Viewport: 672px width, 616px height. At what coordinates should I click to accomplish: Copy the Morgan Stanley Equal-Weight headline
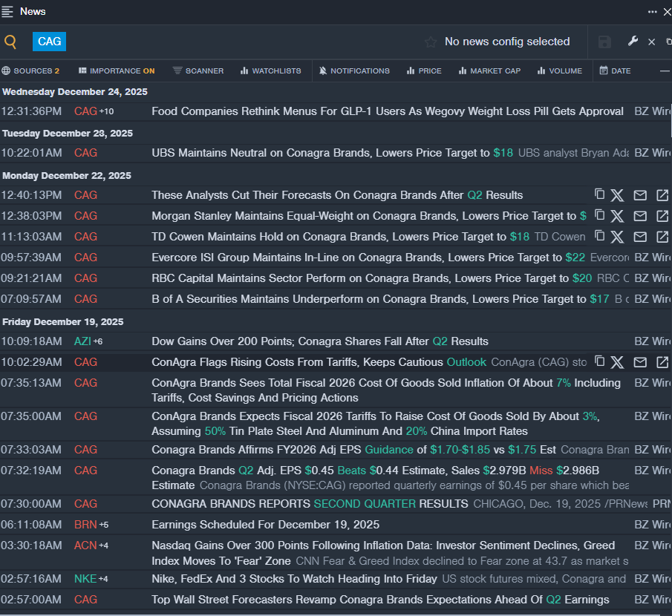(x=599, y=215)
